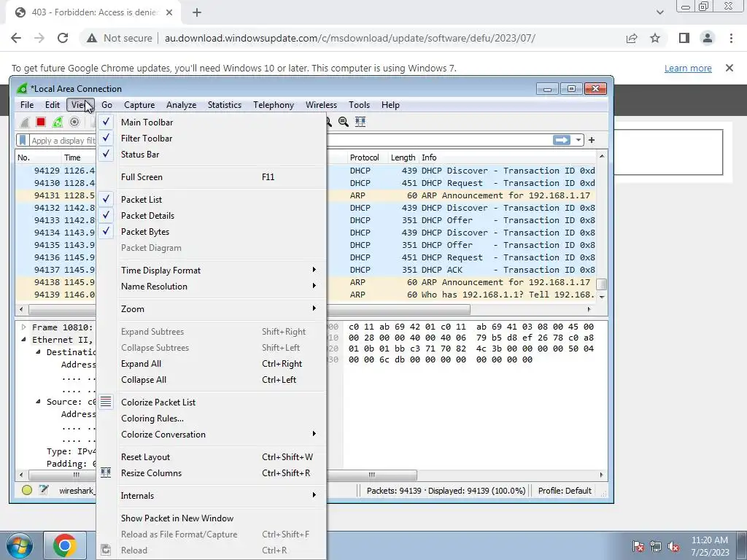Open the Analyze menu
Image resolution: width=747 pixels, height=560 pixels.
coord(181,105)
